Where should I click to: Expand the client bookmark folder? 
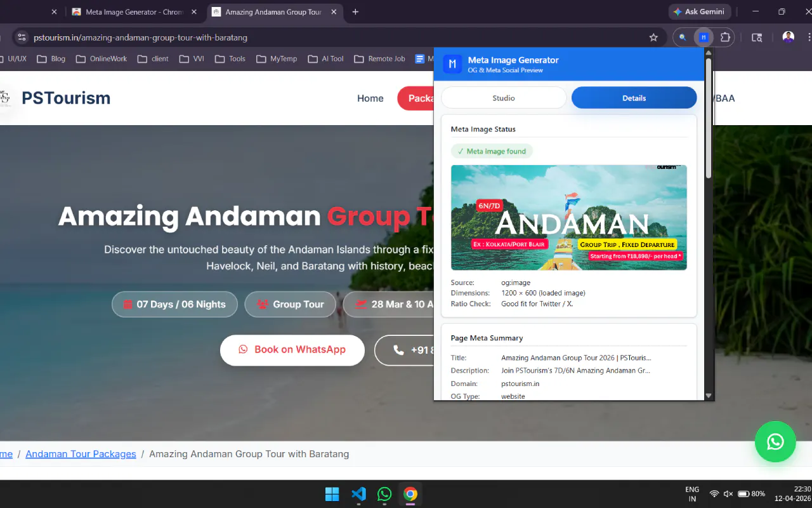[x=153, y=58]
